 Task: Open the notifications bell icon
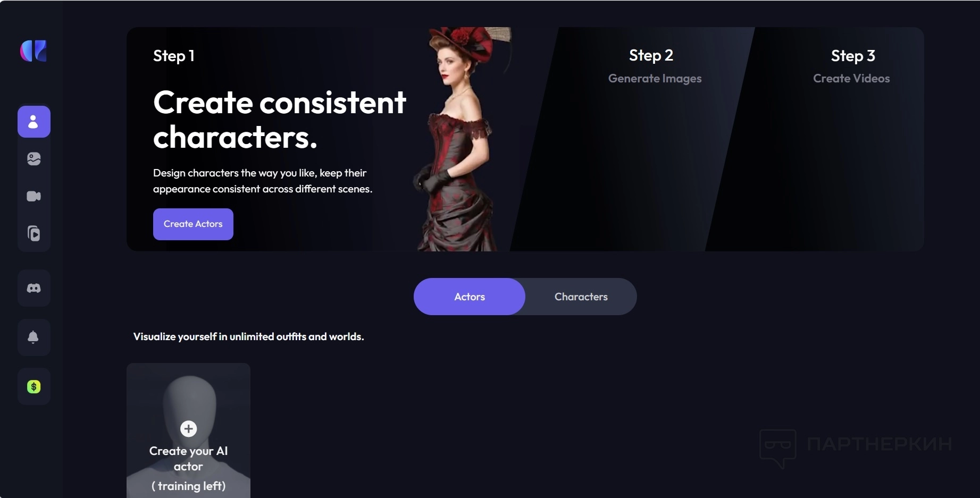click(x=33, y=337)
